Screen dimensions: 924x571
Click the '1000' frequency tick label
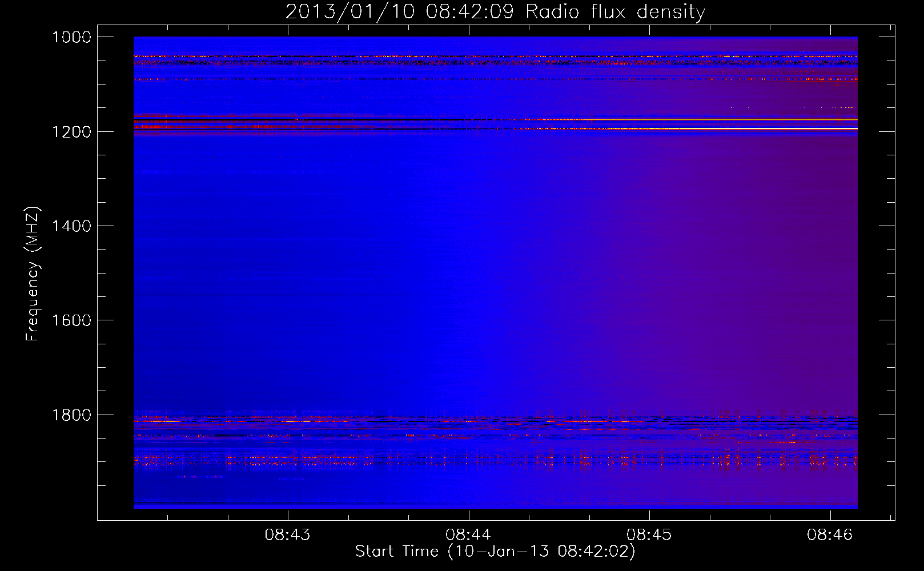coord(71,37)
